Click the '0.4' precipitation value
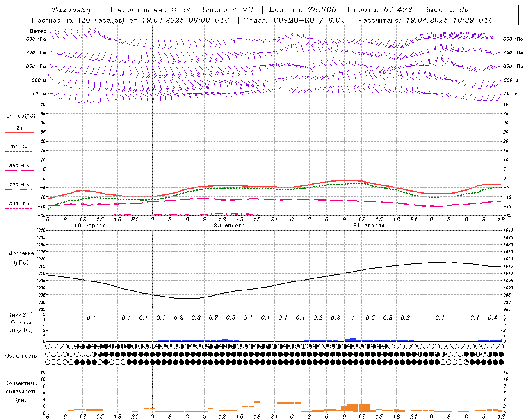 [492, 318]
